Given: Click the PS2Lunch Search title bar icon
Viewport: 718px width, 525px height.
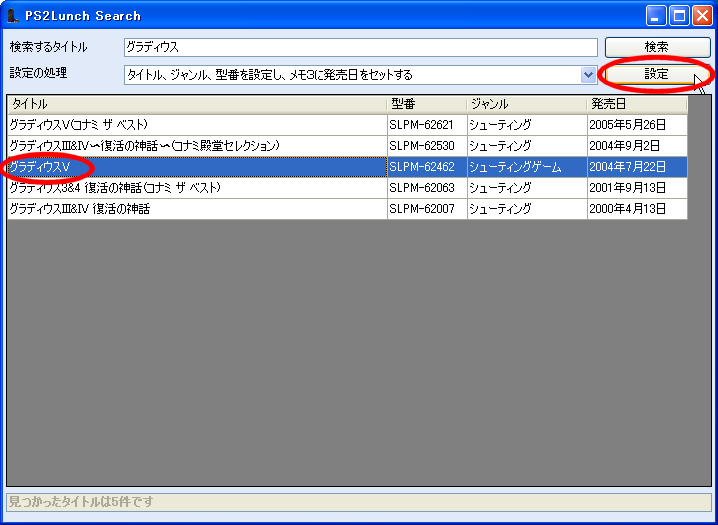Looking at the screenshot, I should (13, 16).
